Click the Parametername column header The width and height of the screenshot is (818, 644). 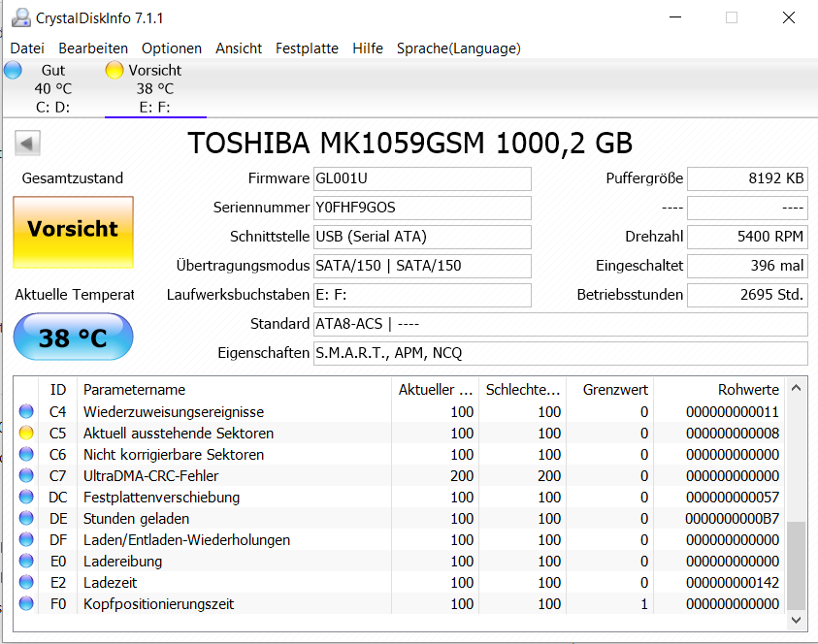(234, 390)
